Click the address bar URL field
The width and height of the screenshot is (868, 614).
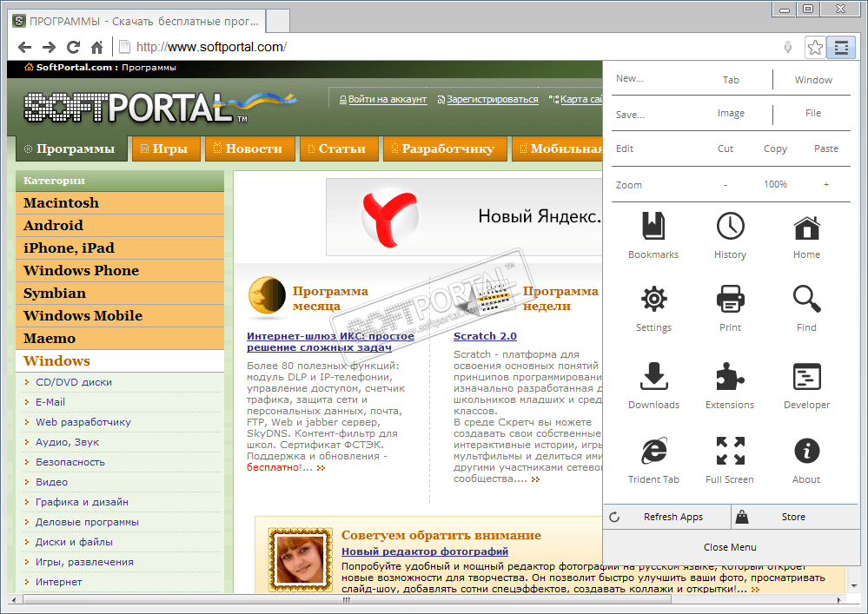tap(454, 47)
